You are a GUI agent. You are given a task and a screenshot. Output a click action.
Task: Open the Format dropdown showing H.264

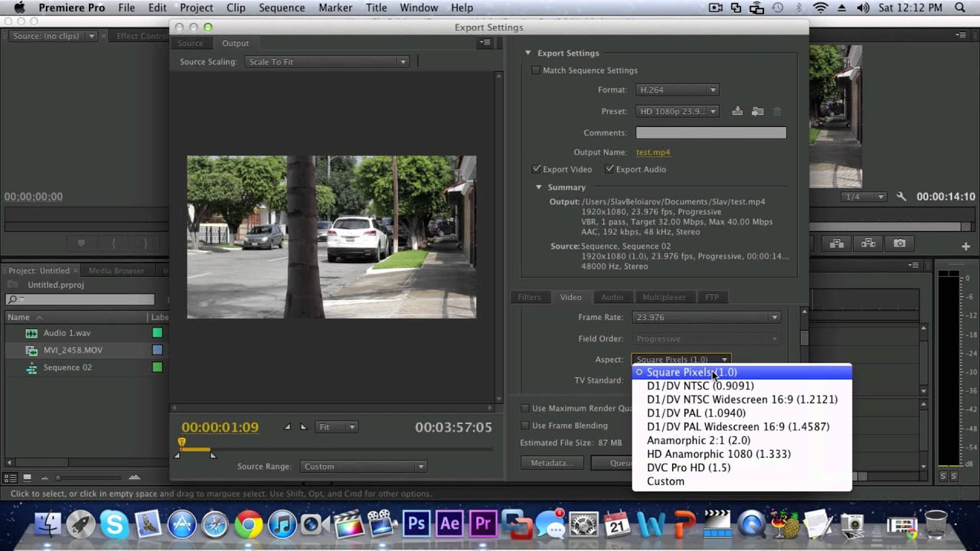pyautogui.click(x=677, y=90)
